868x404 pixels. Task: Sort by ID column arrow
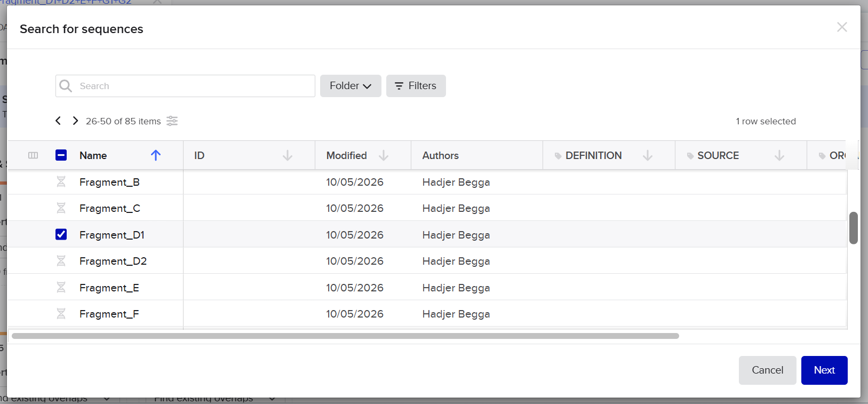tap(288, 155)
